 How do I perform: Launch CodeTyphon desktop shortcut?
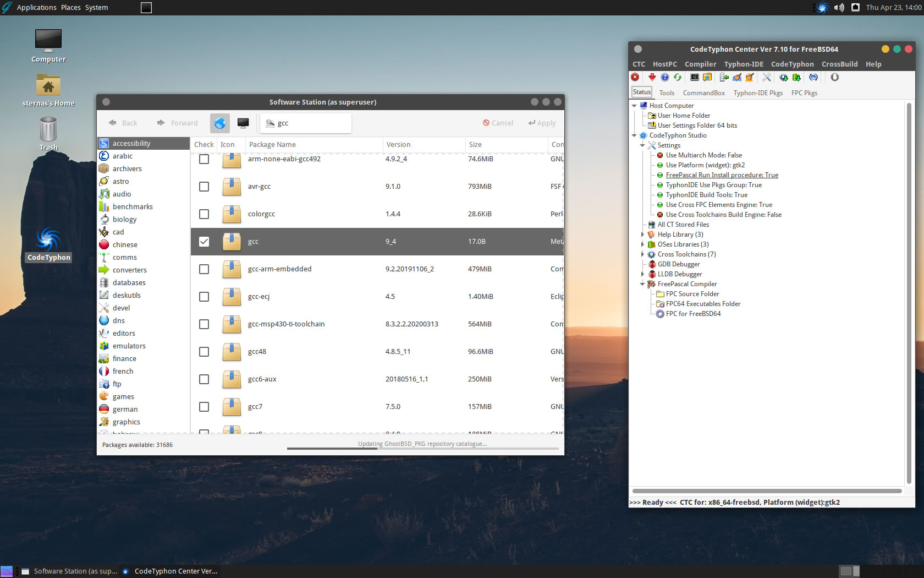(48, 244)
